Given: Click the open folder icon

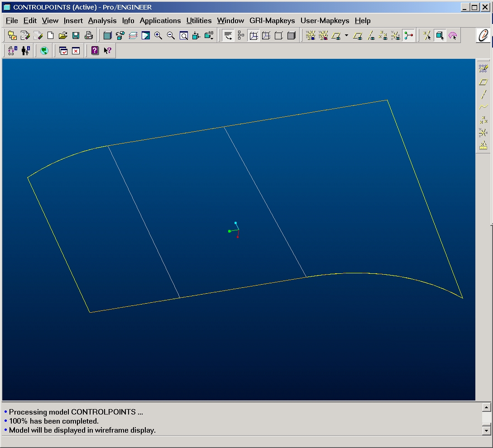Looking at the screenshot, I should pyautogui.click(x=63, y=36).
